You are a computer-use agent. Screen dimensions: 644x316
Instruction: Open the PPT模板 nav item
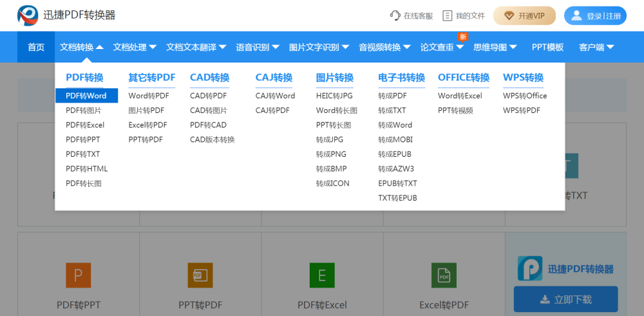548,47
